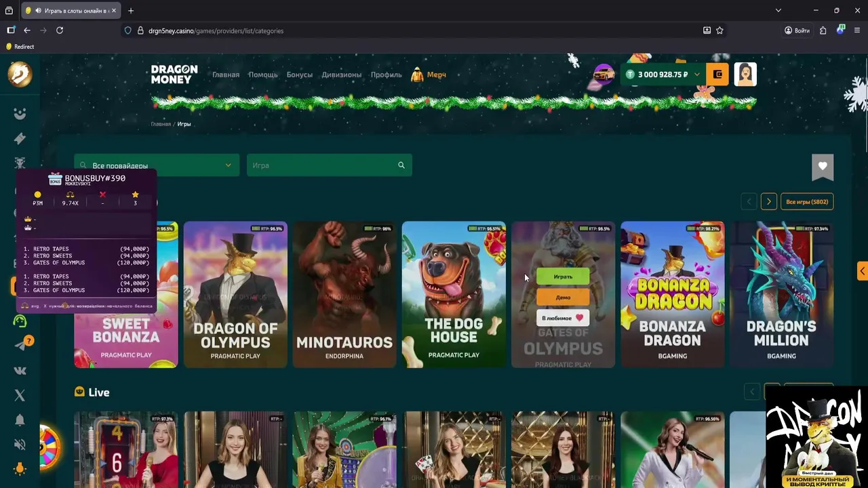This screenshot has width=868, height=488.
Task: Bookmark the page with the star icon
Action: coord(719,30)
